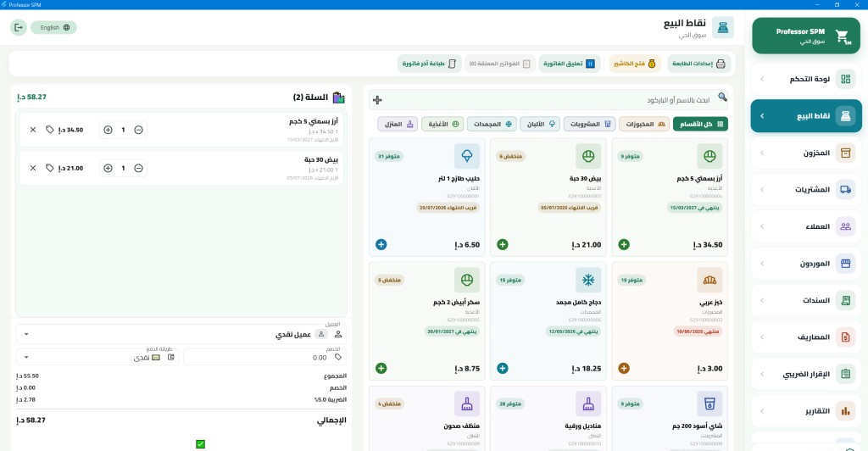The width and height of the screenshot is (868, 451).
Task: Expand لوحة التحكم chevron in sidebar
Action: [x=762, y=79]
